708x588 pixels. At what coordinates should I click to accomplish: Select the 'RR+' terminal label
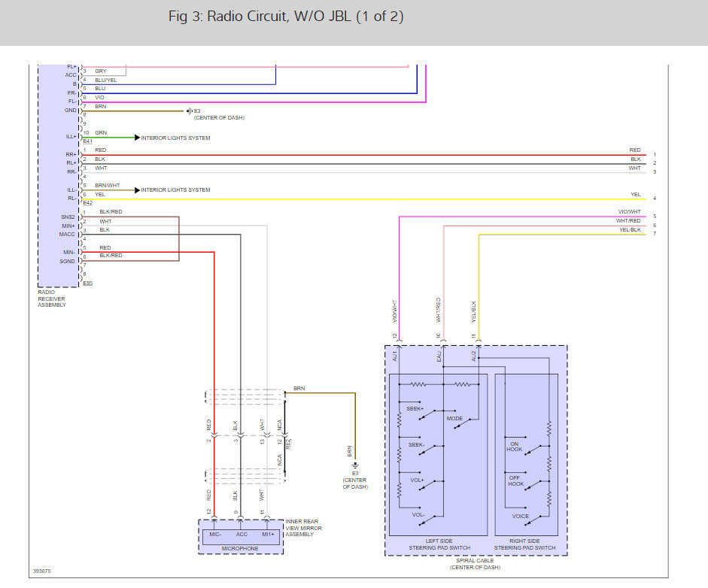71,155
